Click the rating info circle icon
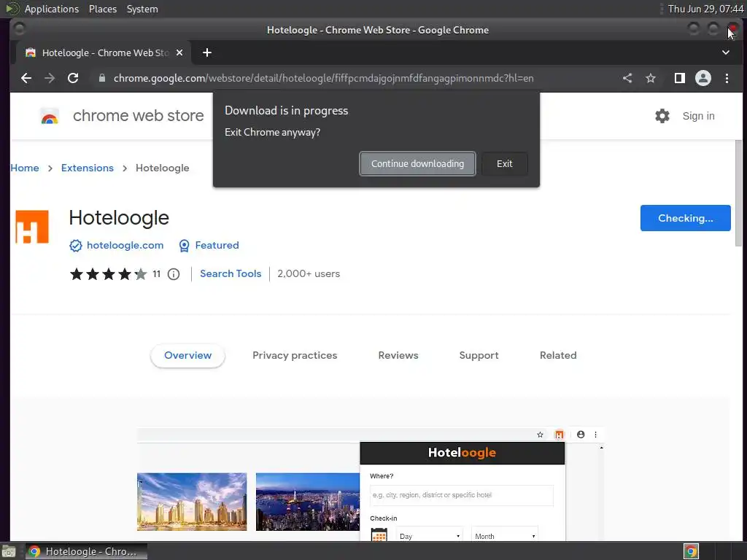This screenshot has height=560, width=747. point(174,274)
